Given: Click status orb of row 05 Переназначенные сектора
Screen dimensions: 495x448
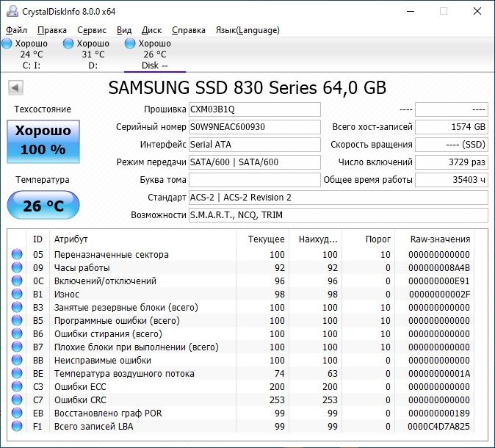Looking at the screenshot, I should 17,254.
